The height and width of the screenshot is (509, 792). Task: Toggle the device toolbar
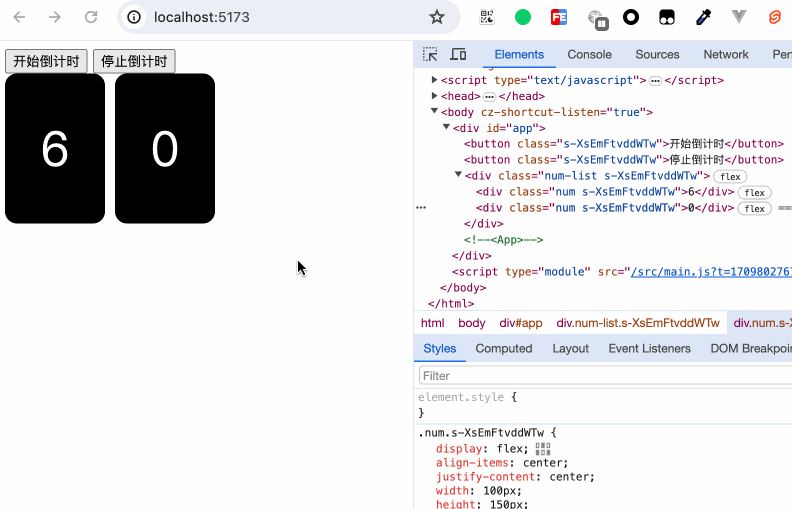coord(458,54)
